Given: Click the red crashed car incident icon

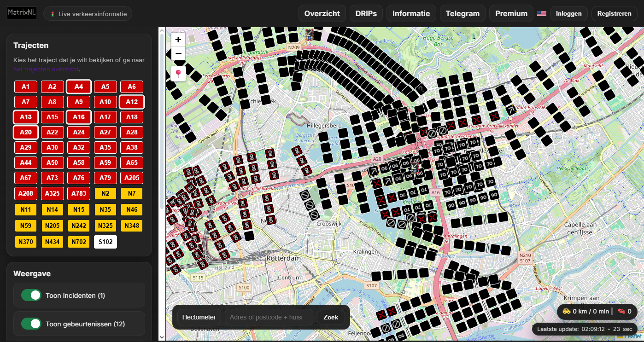Looking at the screenshot, I should (621, 312).
